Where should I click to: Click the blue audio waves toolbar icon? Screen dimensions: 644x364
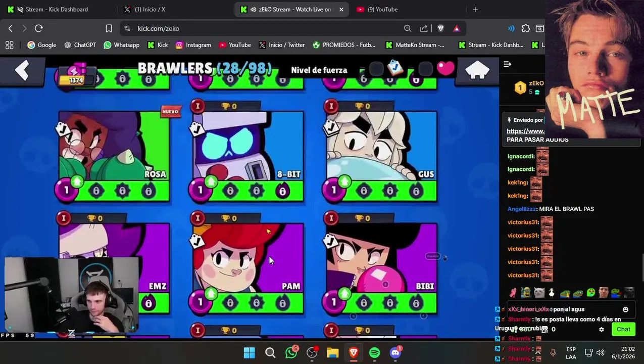pos(511,28)
